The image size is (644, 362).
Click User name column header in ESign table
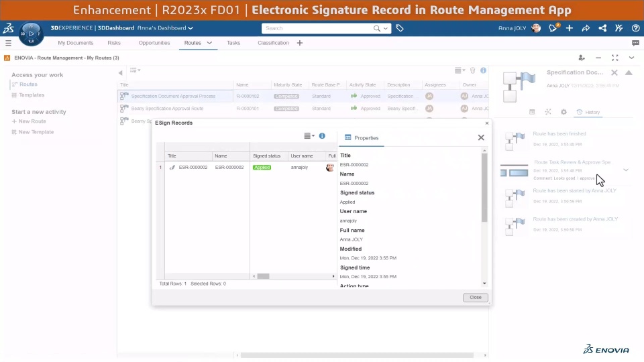(x=301, y=156)
